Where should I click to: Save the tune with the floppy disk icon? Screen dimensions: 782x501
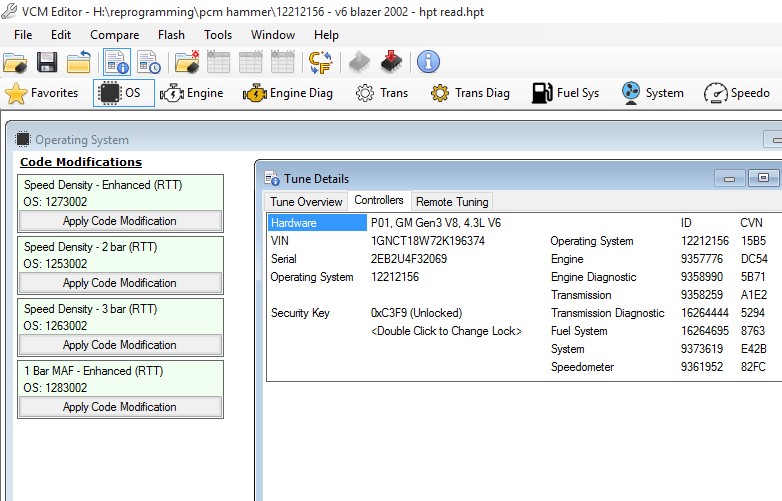pos(47,63)
